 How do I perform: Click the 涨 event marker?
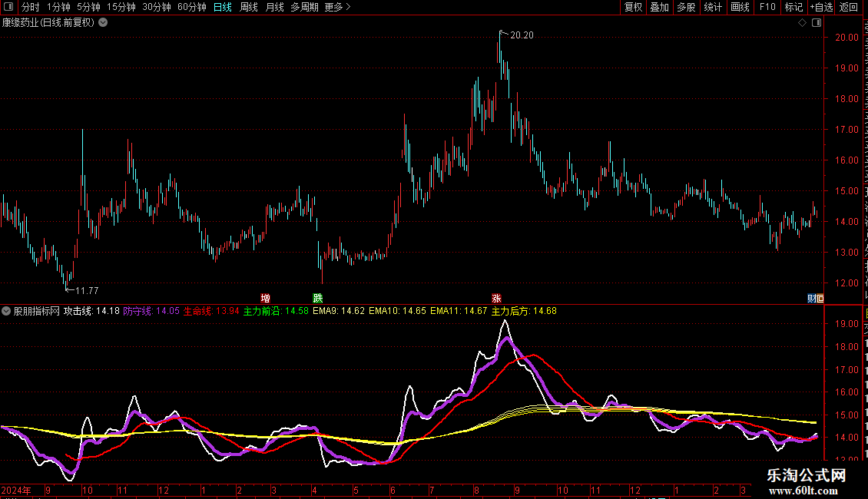pyautogui.click(x=496, y=298)
